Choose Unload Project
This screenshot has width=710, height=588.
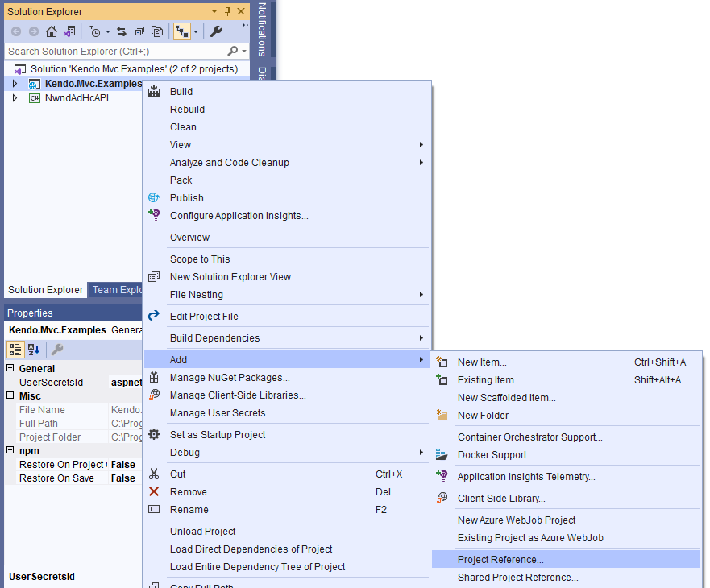point(287,531)
